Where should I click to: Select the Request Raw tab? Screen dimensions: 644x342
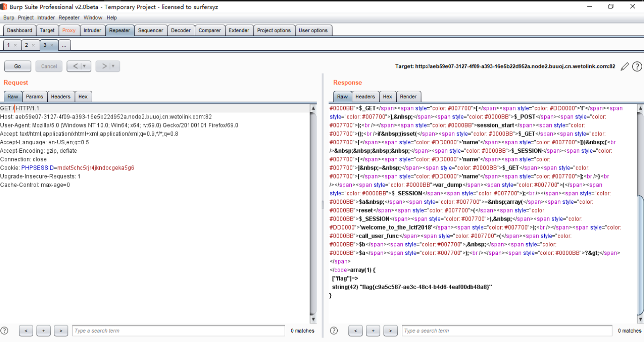click(13, 97)
